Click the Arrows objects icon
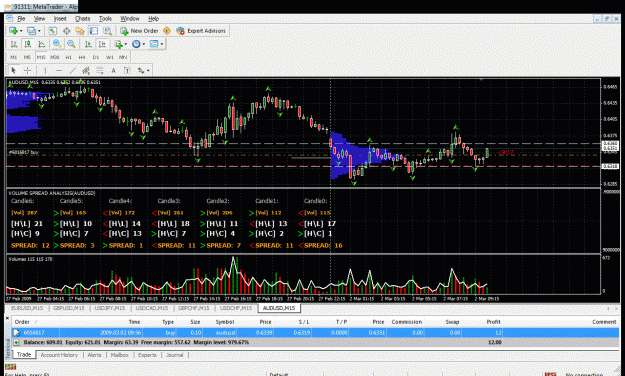Image resolution: width=625 pixels, height=376 pixels. (141, 71)
